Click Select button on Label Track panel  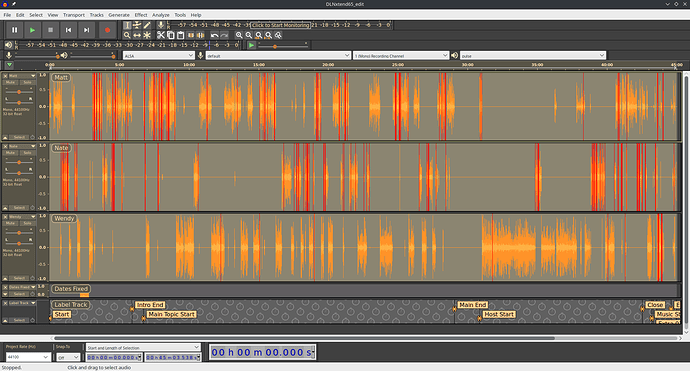pyautogui.click(x=19, y=320)
